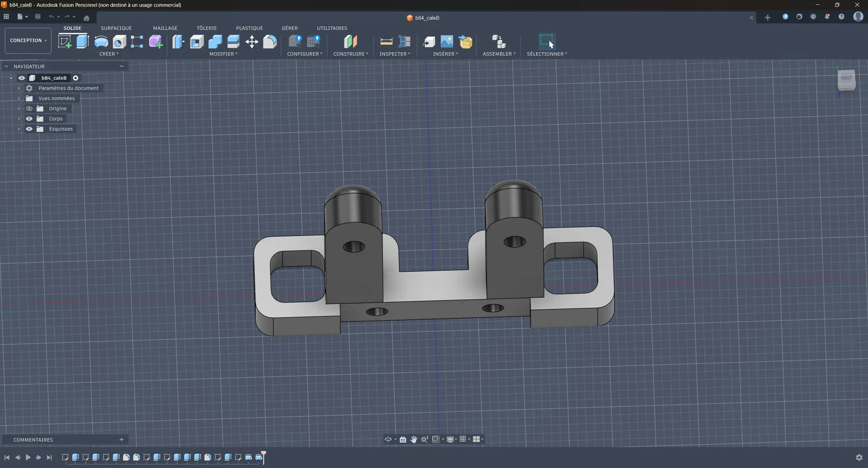
Task: Hide the Corps folder visibility
Action: pos(29,119)
